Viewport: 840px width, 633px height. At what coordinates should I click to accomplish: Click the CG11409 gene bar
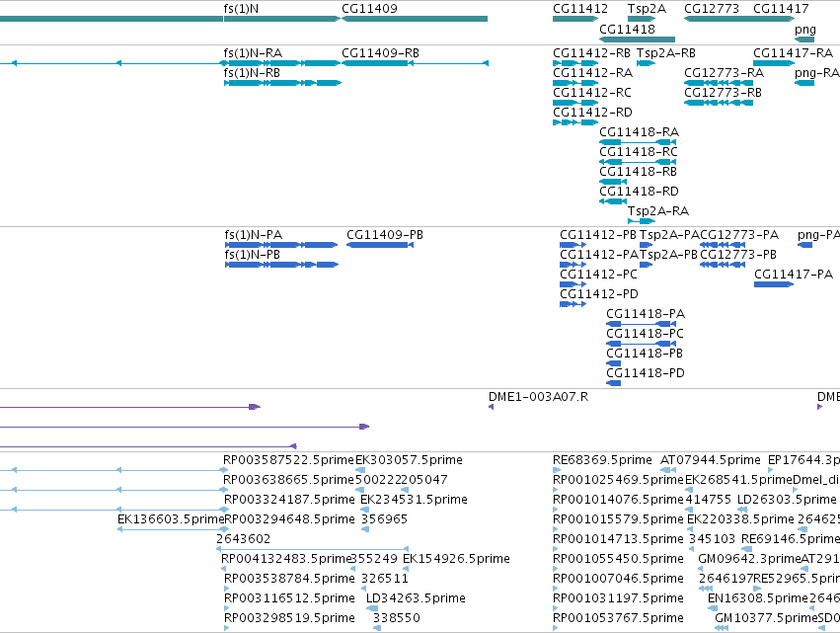pos(415,19)
